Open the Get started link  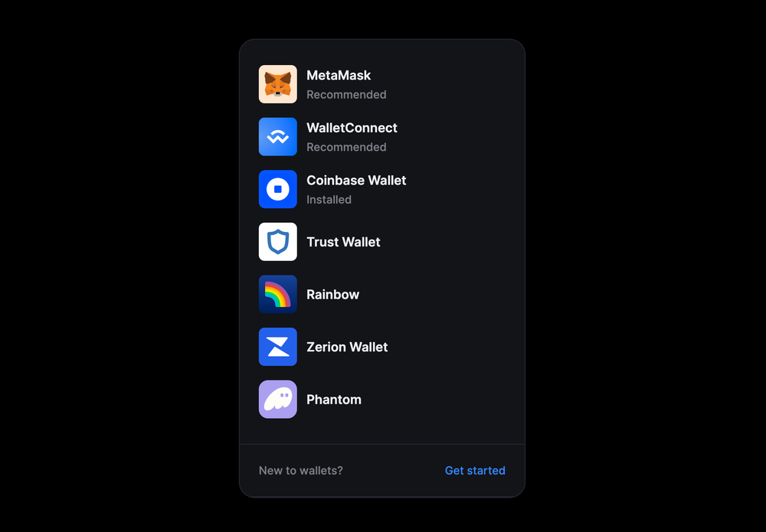(475, 471)
